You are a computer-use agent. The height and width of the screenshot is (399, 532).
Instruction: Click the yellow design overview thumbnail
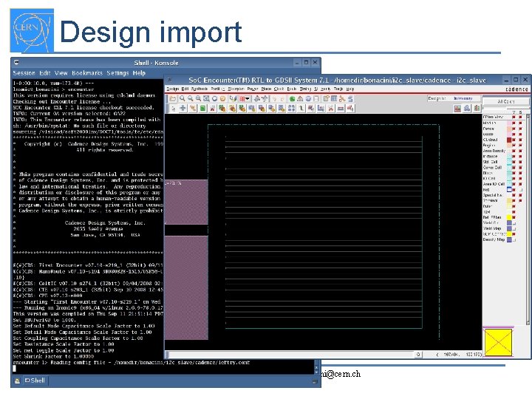tap(498, 342)
